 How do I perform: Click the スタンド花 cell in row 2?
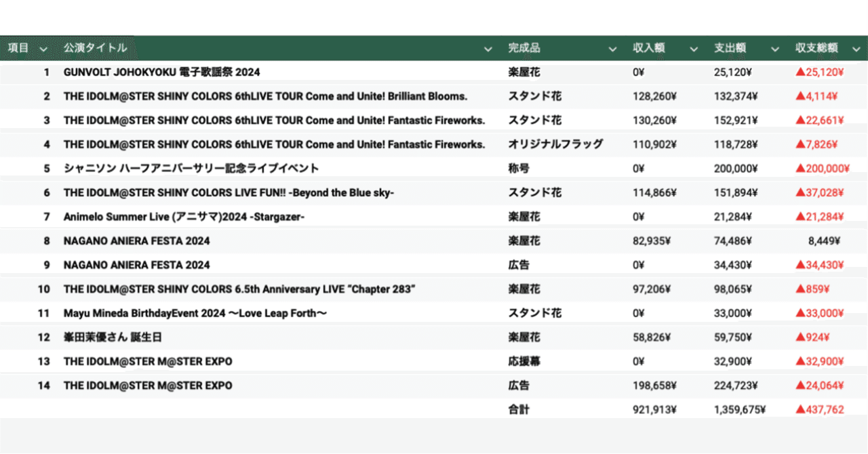coord(535,96)
